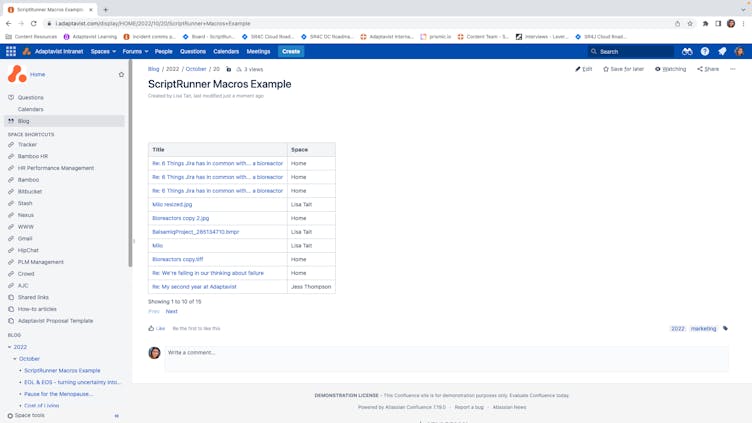Click the Create button
Screen dimensions: 752x423
(x=291, y=51)
